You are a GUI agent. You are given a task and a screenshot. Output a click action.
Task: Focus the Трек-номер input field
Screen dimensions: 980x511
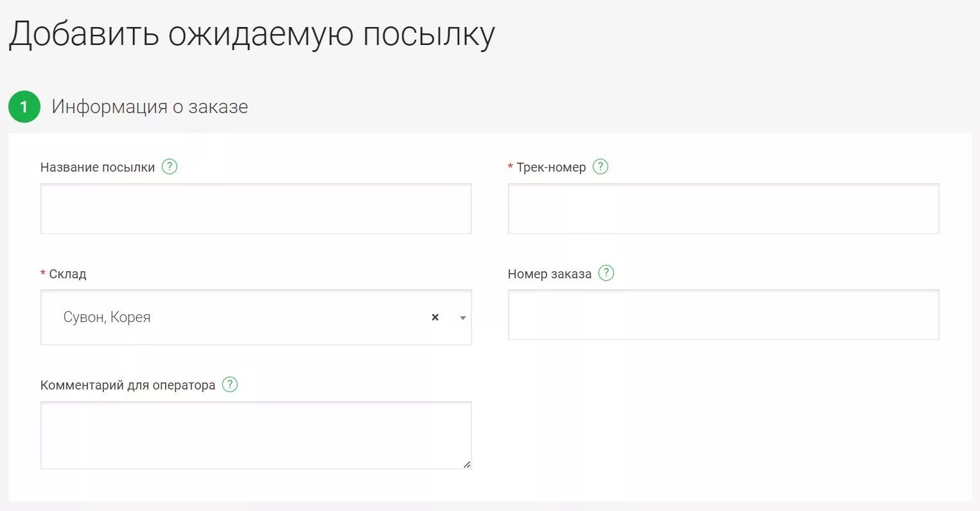[724, 208]
